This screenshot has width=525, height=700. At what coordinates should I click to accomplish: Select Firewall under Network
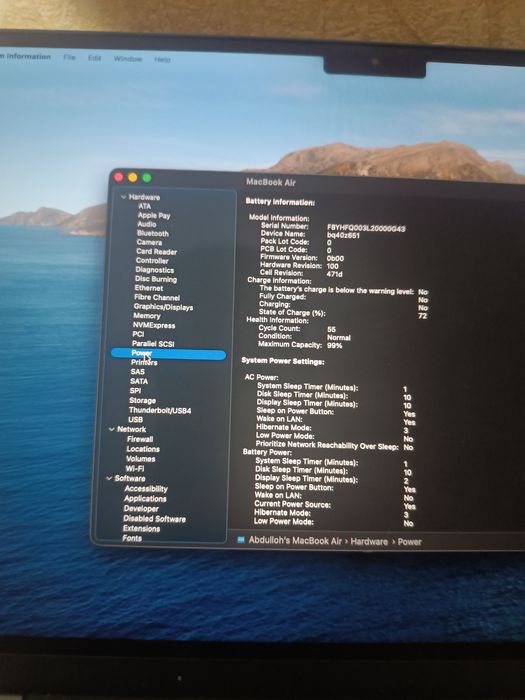tap(140, 439)
